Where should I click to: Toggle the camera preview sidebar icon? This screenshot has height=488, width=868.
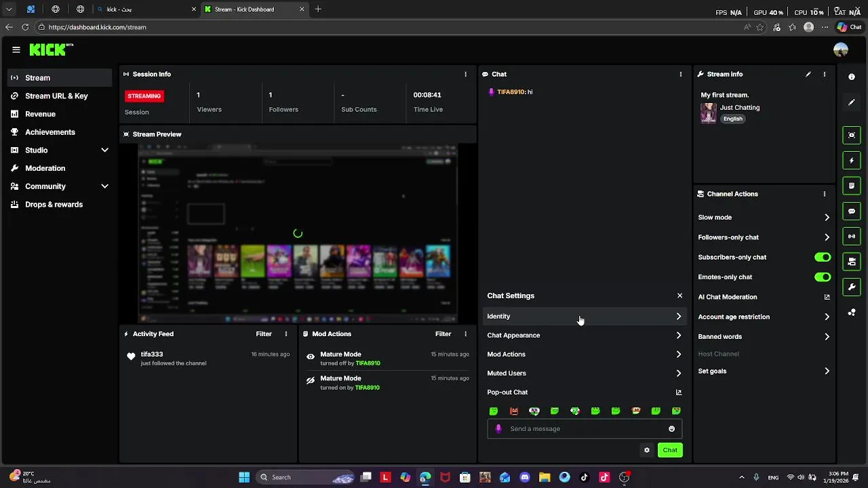point(852,135)
